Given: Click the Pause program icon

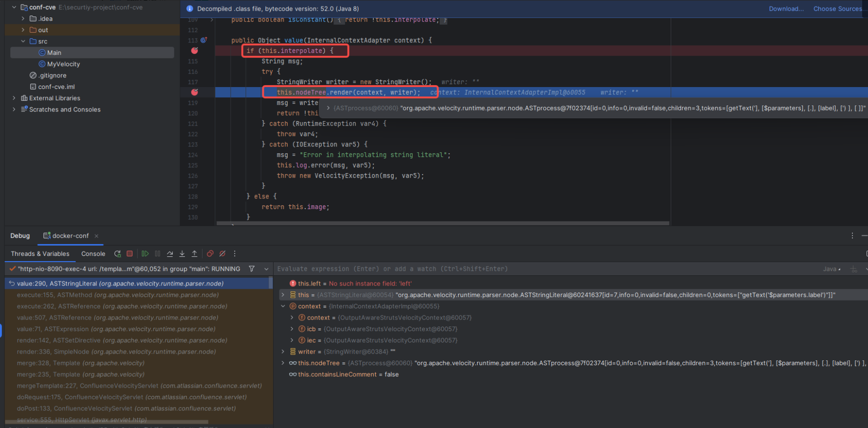Looking at the screenshot, I should click(x=157, y=254).
